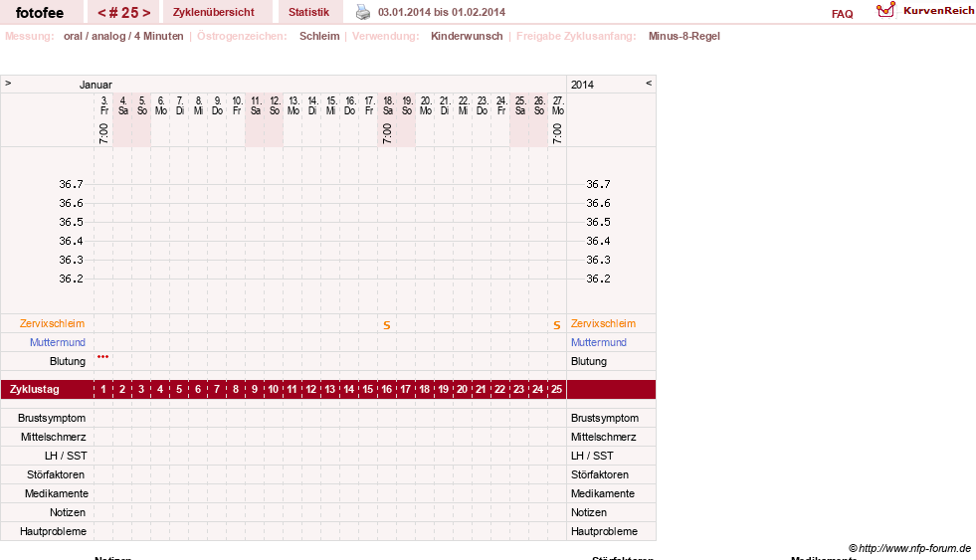Screen dimensions: 976x560
Task: Click the left Störfaktoren row label
Action: 56,474
